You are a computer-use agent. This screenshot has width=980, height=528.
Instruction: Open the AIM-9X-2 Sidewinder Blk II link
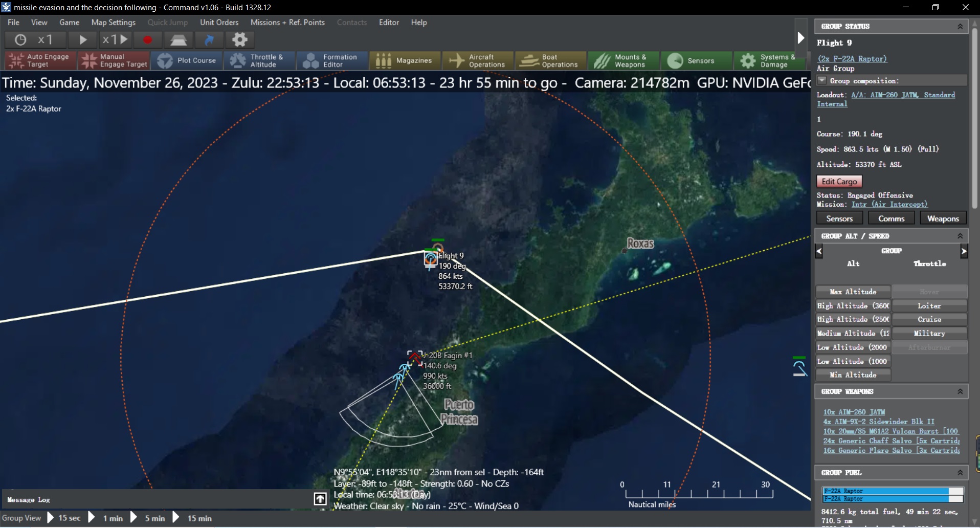point(878,422)
